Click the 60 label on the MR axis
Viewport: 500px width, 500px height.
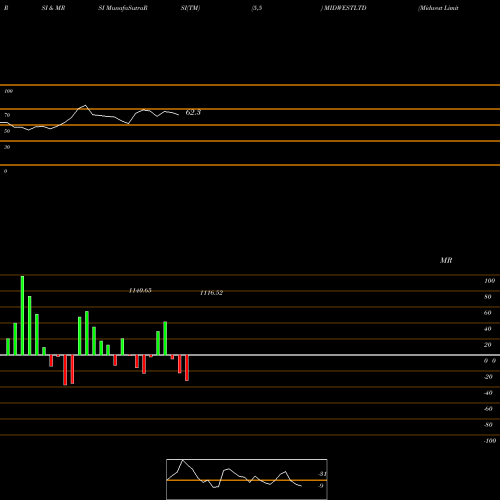[488, 313]
